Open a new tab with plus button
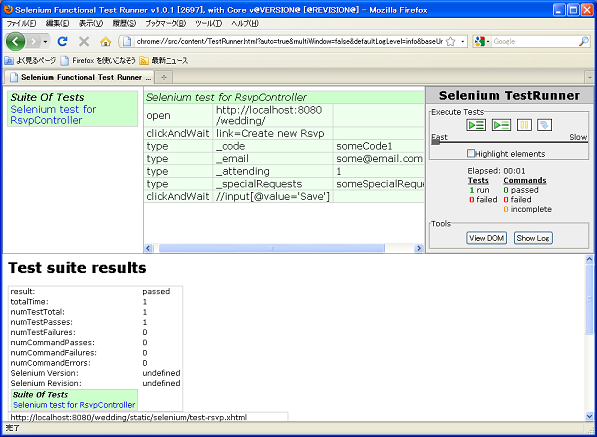 [x=164, y=77]
